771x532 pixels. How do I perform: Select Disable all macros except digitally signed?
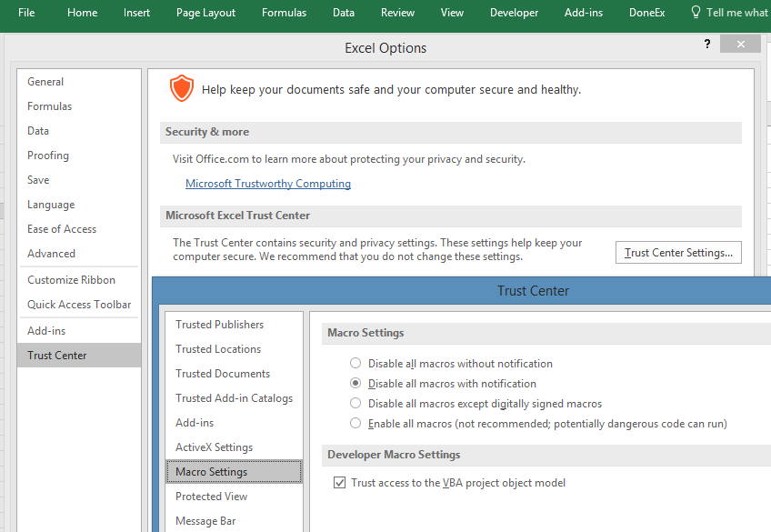coord(355,403)
